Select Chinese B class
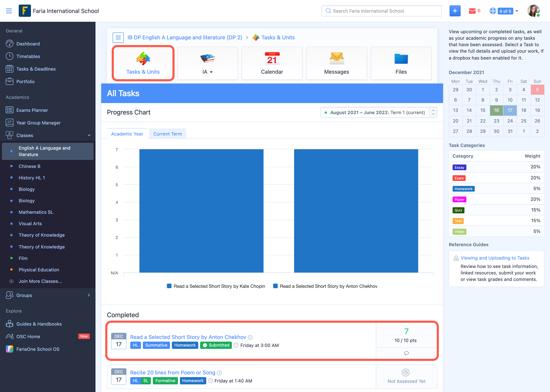This screenshot has height=392, width=550. (29, 166)
